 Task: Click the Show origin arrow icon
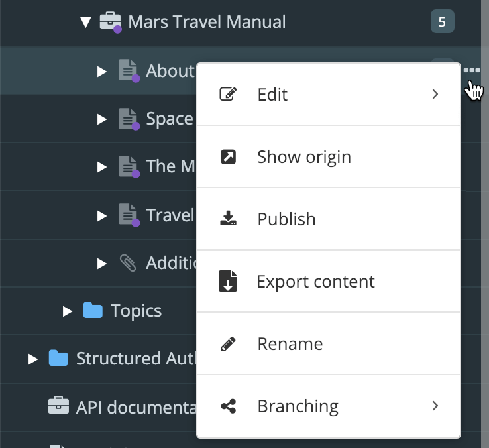coord(228,157)
